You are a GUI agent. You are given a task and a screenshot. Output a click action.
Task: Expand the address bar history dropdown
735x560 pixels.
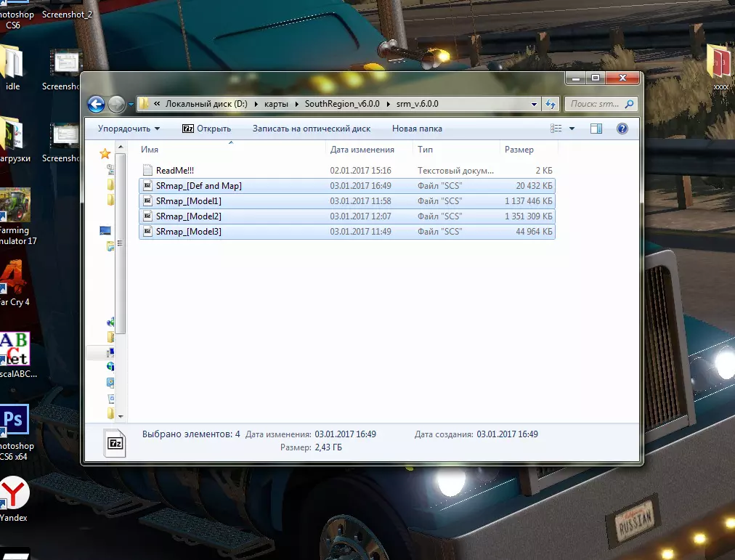click(535, 105)
